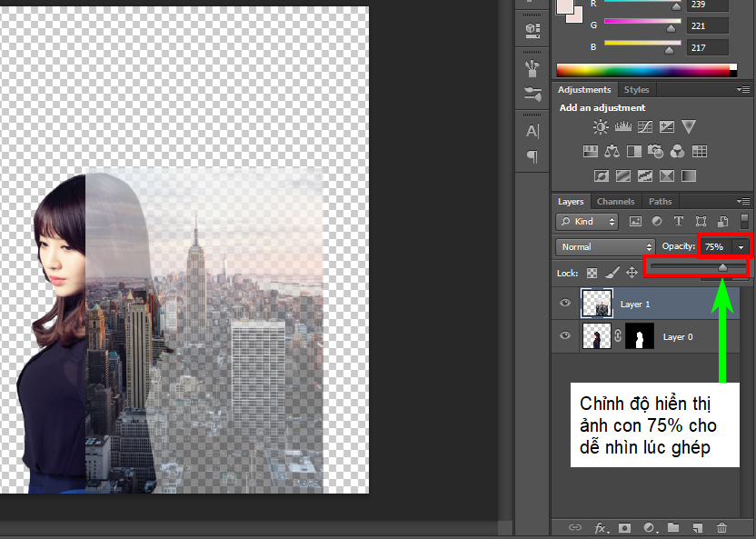Hide Layer 1 with its eye icon
Image resolution: width=756 pixels, height=539 pixels.
[x=565, y=304]
